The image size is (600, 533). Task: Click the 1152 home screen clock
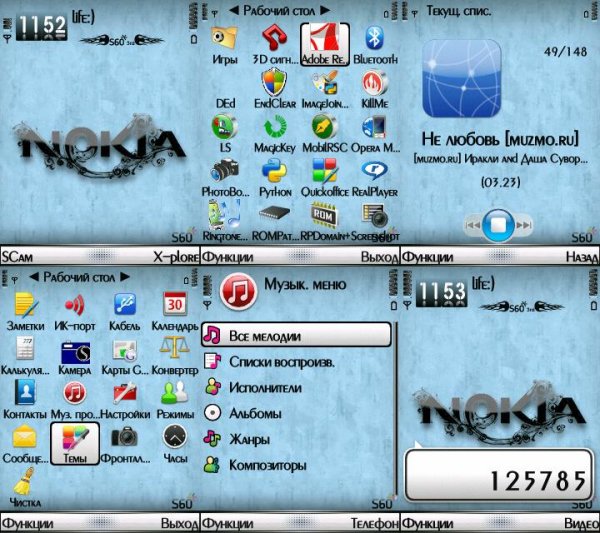42,28
